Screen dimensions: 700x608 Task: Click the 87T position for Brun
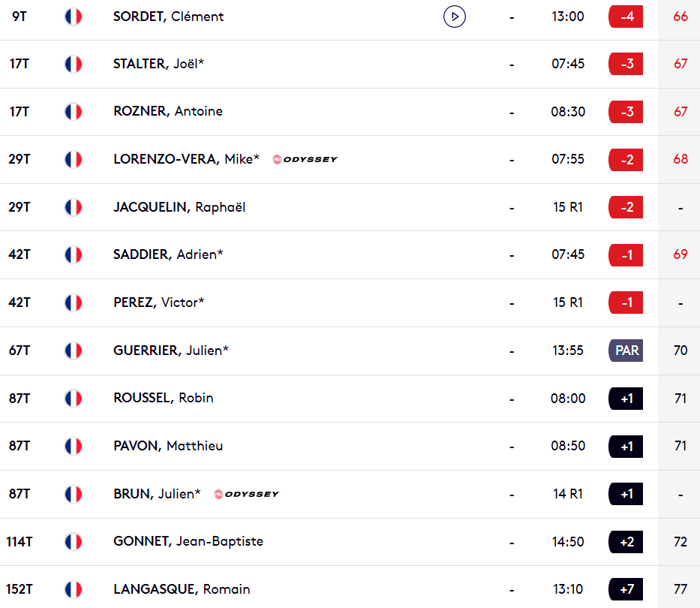click(20, 494)
